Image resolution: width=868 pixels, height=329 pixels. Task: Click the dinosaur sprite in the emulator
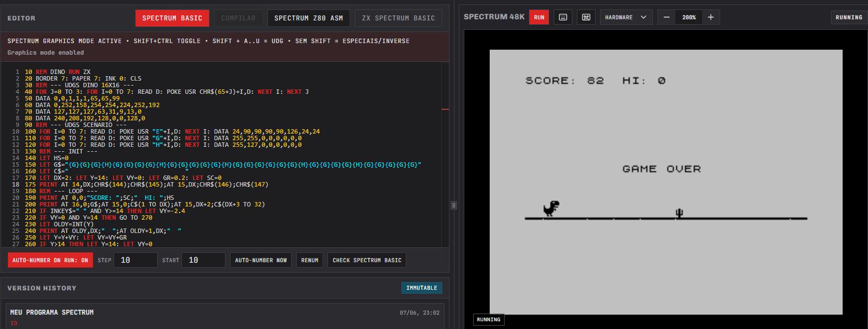point(551,209)
